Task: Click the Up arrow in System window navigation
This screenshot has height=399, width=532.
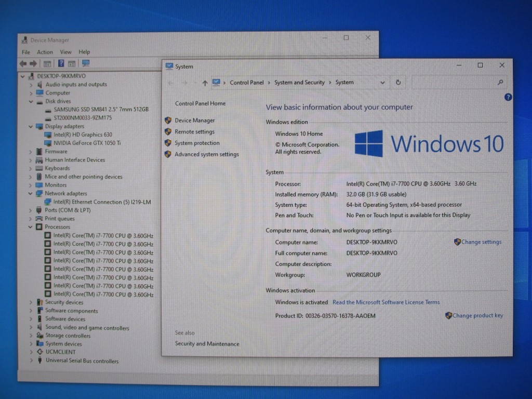Action: click(x=205, y=83)
